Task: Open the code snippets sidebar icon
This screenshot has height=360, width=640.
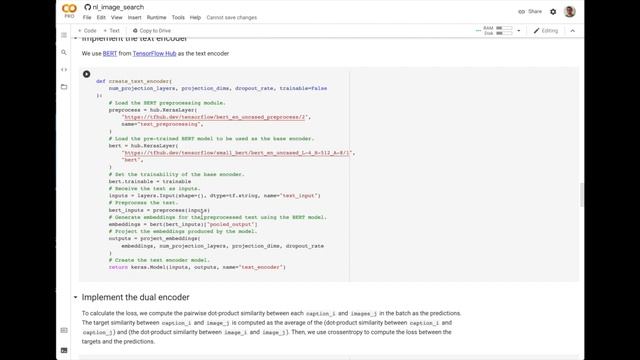Action: coord(64,70)
